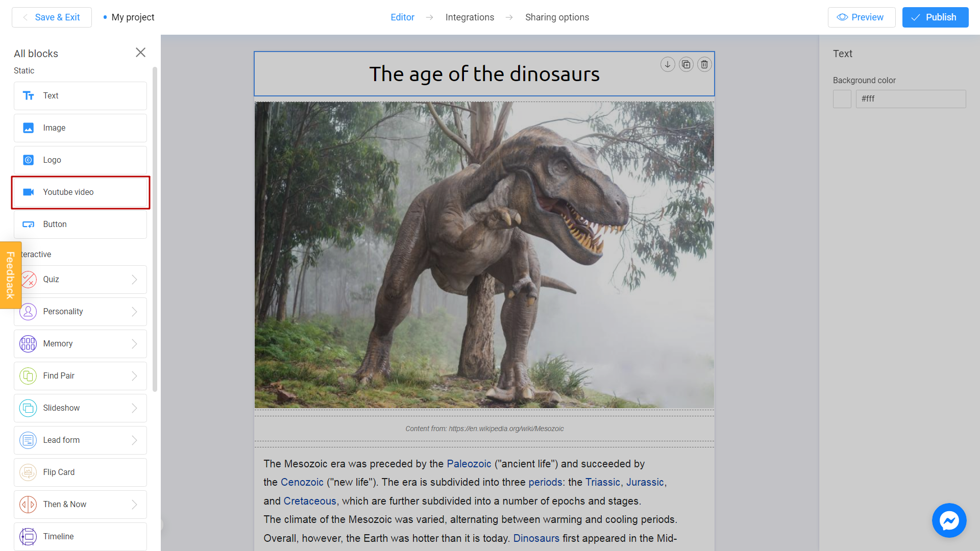Open project Preview
This screenshot has height=551, width=980.
861,17
